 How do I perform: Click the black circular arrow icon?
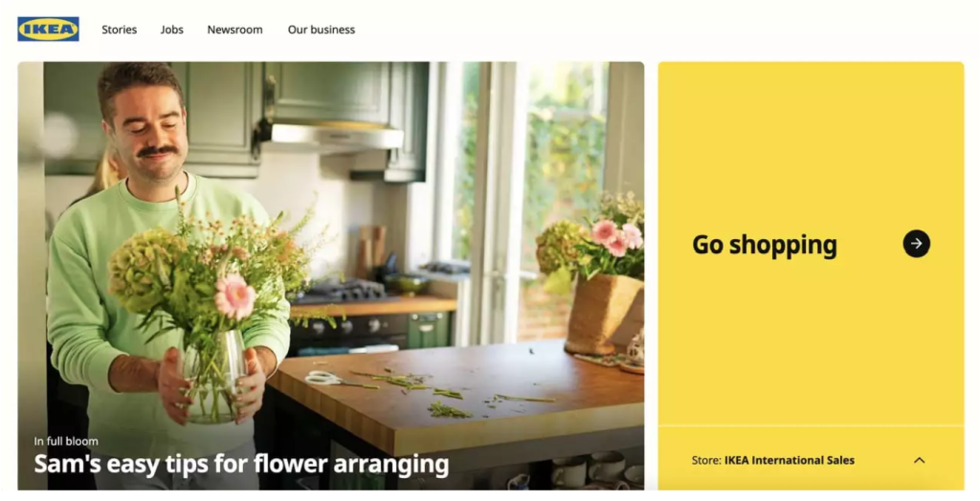916,244
